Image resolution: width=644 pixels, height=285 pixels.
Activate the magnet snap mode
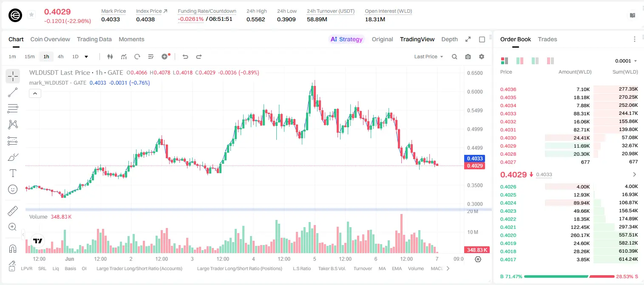(13, 249)
